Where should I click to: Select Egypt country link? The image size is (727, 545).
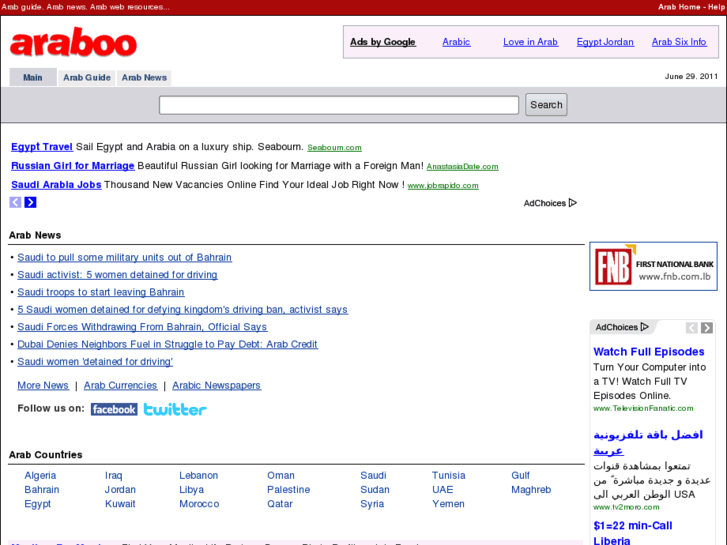(38, 504)
